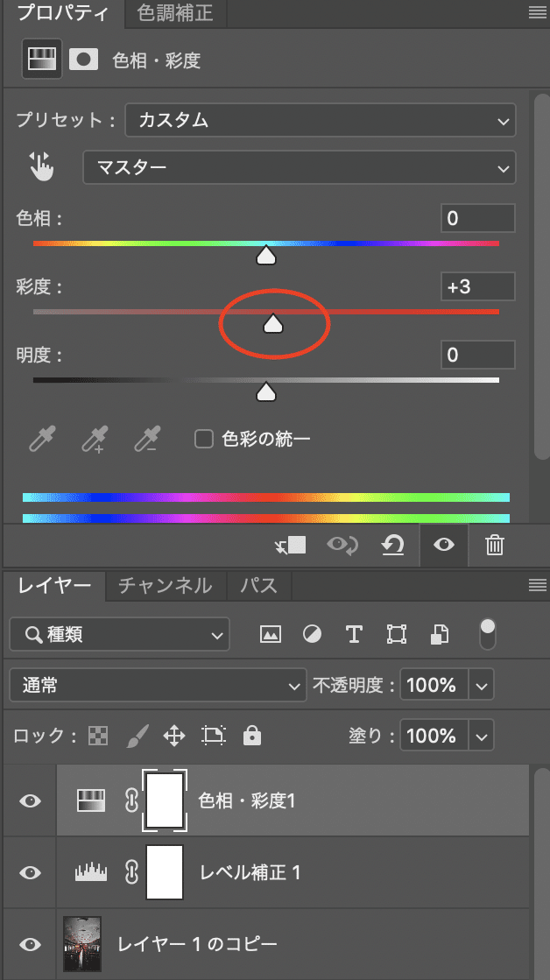Viewport: 550px width, 980px height.
Task: Lock transparent pixels of the layer
Action: (97, 736)
